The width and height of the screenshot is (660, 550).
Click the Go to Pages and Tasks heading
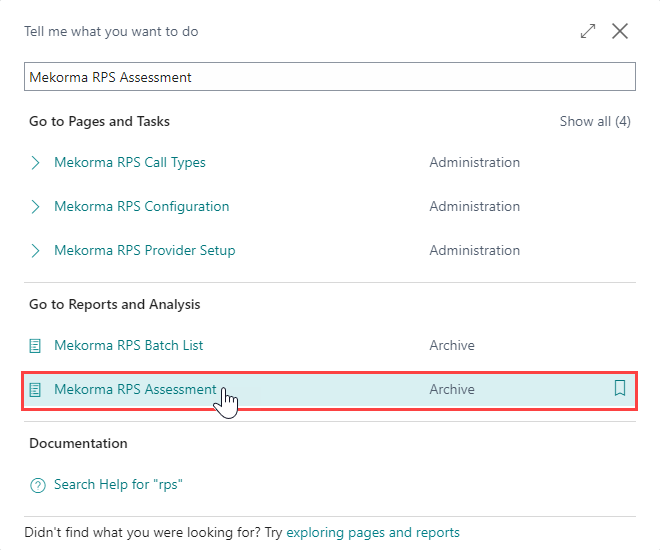pos(99,121)
